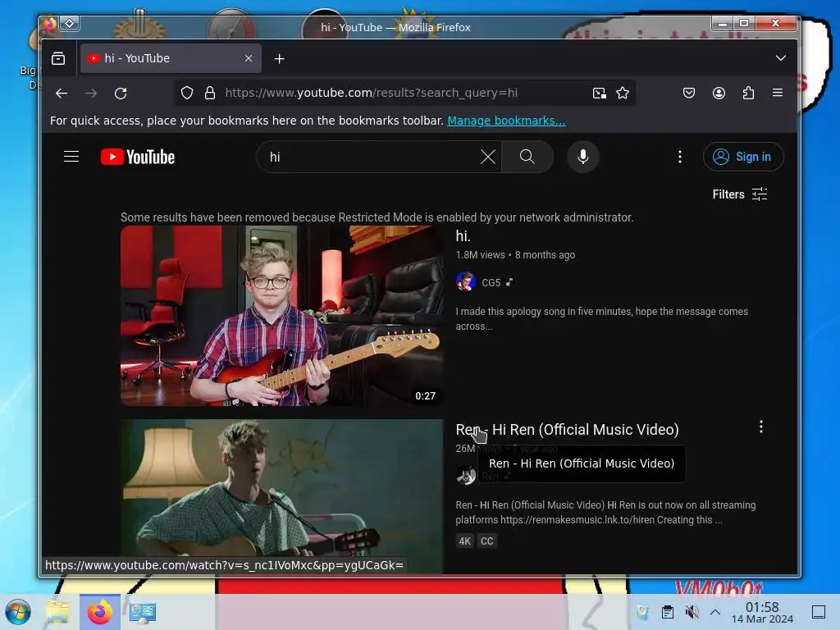
Task: Clear the search query with X
Action: coord(487,157)
